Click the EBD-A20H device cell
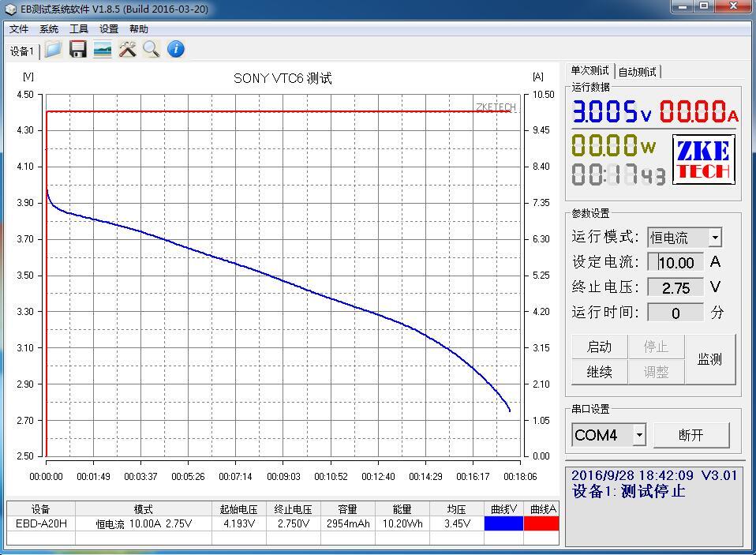Image resolution: width=756 pixels, height=555 pixels. click(x=41, y=523)
